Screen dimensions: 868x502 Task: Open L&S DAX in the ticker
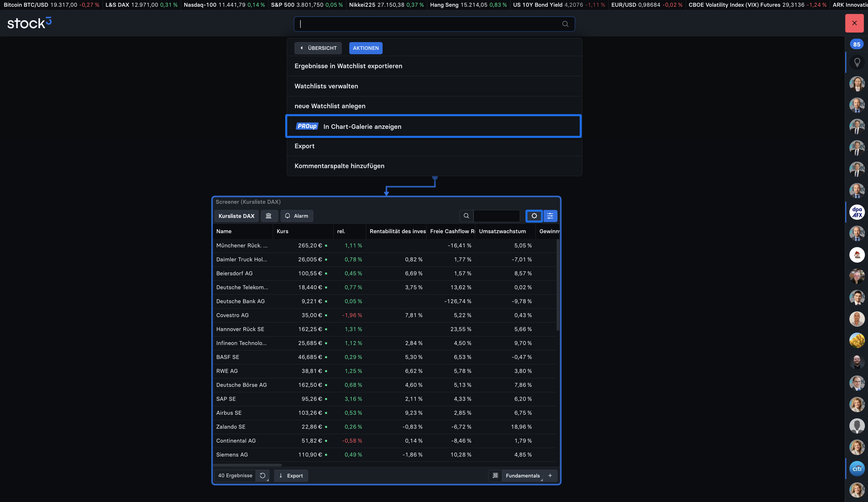tap(141, 5)
